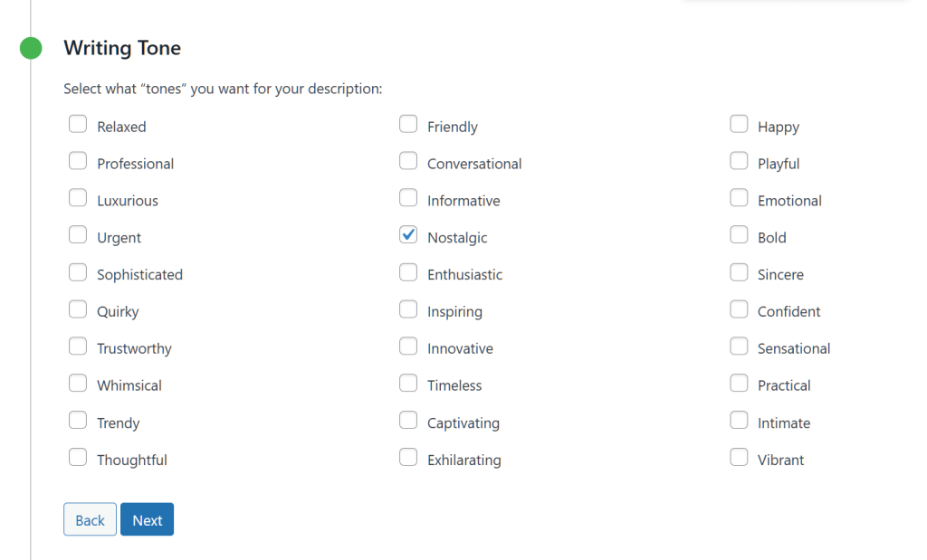Click the Next button
This screenshot has height=560, width=927.
point(147,519)
